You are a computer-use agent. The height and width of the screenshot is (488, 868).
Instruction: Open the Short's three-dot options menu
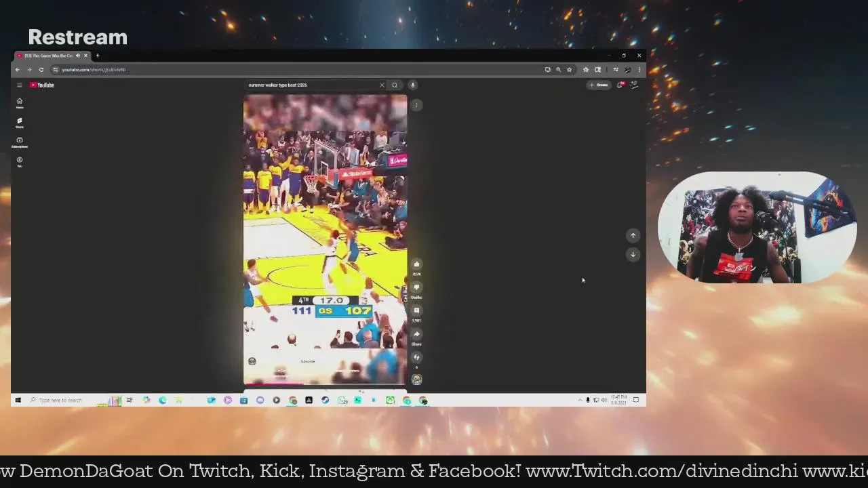(416, 105)
